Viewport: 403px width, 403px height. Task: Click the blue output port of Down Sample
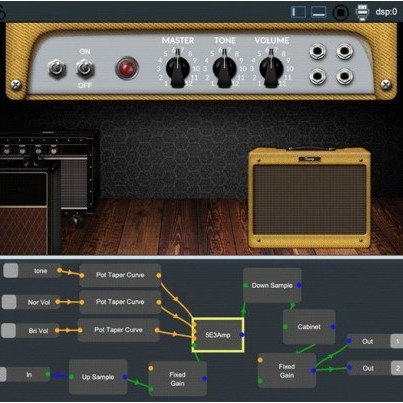tap(299, 285)
